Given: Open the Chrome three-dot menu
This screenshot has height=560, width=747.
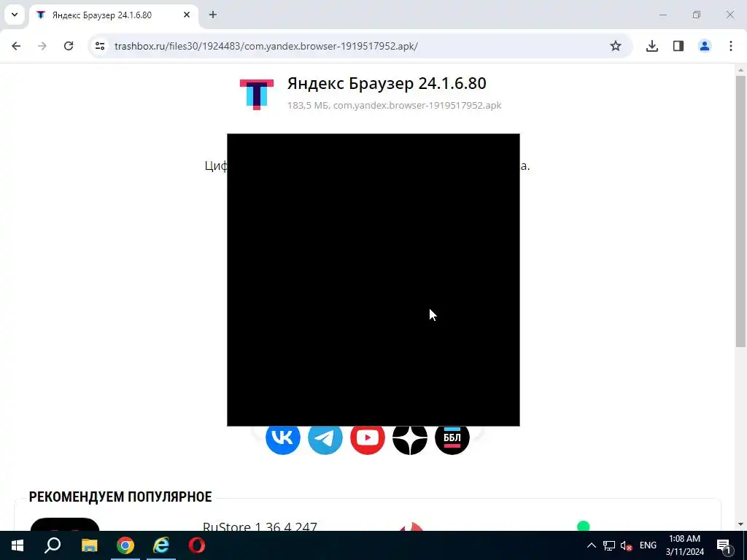Looking at the screenshot, I should [731, 46].
